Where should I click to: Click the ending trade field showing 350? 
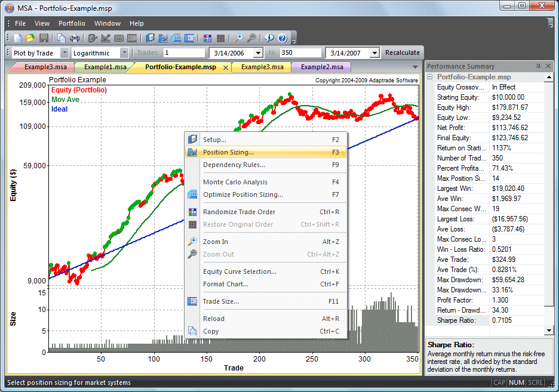(300, 53)
